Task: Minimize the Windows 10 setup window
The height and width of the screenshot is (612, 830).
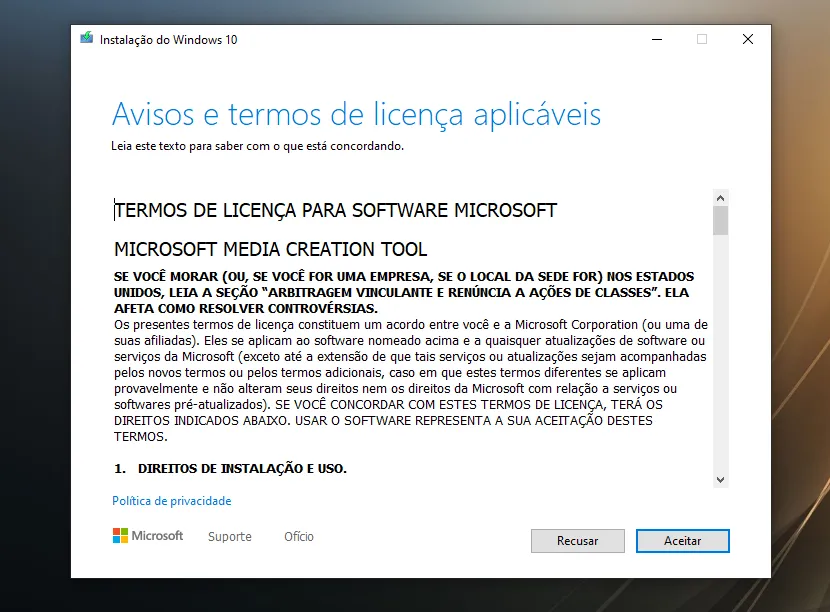Action: point(656,39)
